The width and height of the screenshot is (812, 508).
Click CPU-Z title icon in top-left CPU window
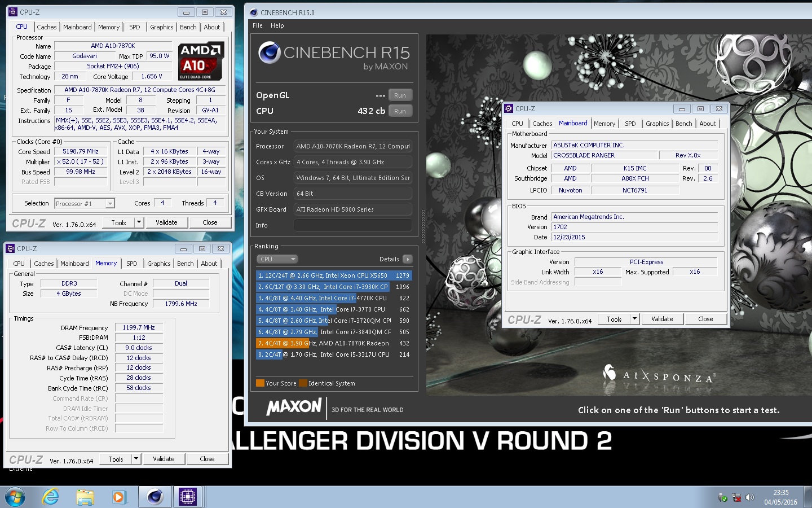point(13,12)
